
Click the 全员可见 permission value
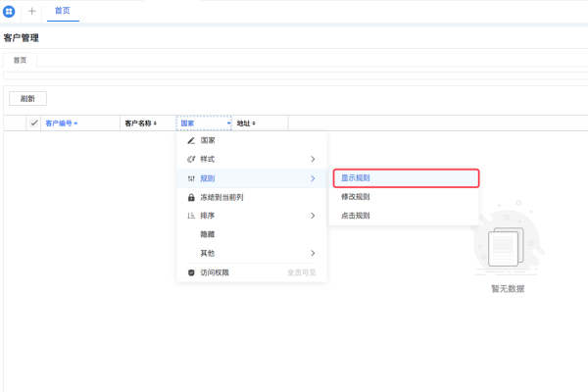click(302, 272)
